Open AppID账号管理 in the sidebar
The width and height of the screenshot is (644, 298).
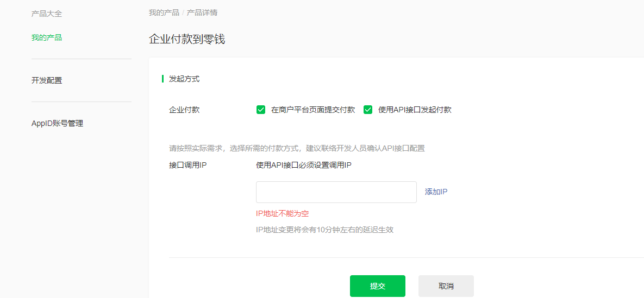click(x=57, y=123)
